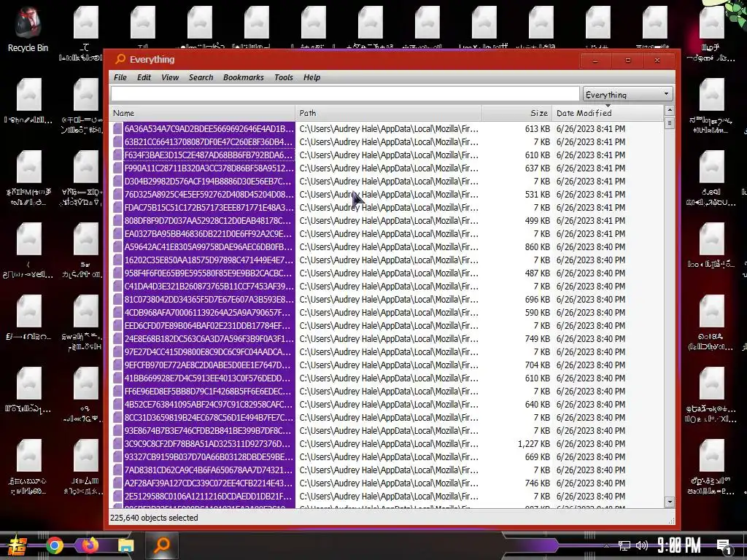747x560 pixels.
Task: Click file icon beside A59642AC41E8305A99758DAE96AEC6DB0FB
Action: click(x=117, y=246)
